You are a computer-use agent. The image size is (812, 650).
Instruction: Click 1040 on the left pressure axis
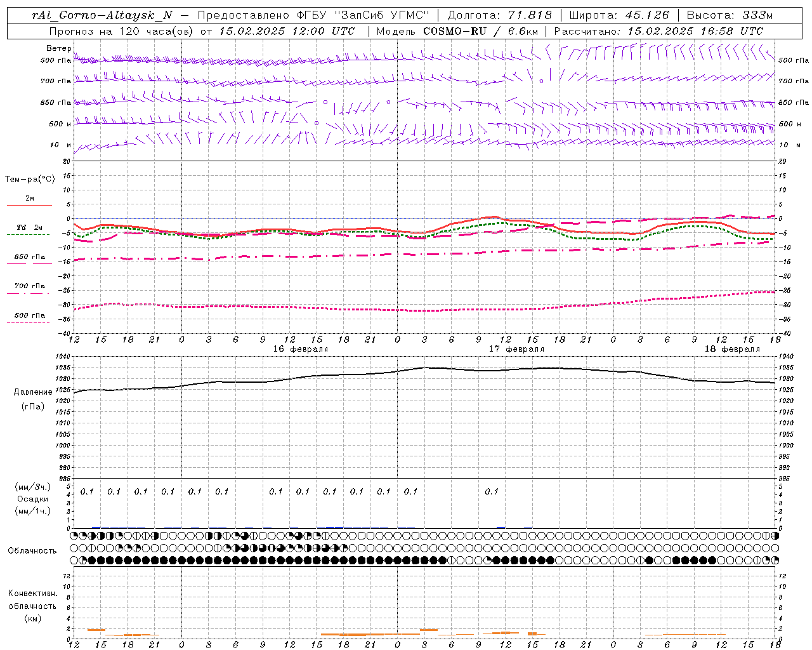click(63, 357)
